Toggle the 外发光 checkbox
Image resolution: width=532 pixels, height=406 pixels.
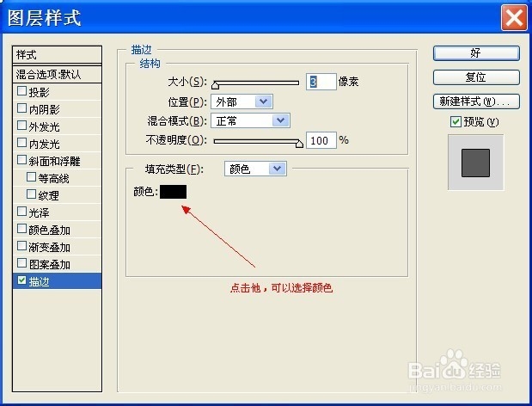click(21, 126)
